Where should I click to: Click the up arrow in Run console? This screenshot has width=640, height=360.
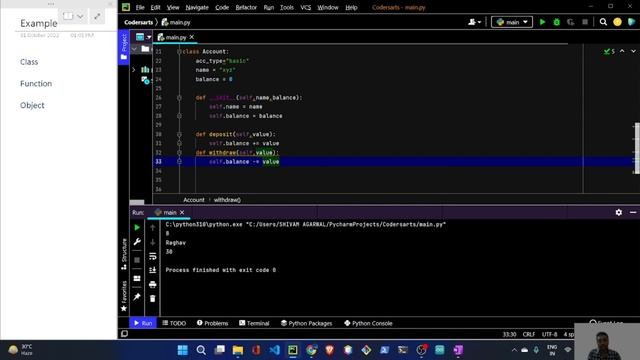tap(153, 227)
